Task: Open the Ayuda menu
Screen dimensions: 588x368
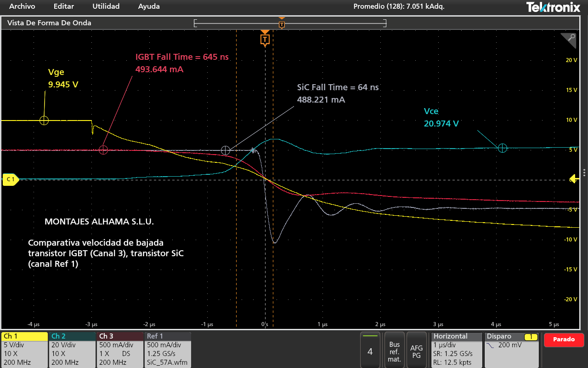Action: [x=149, y=6]
